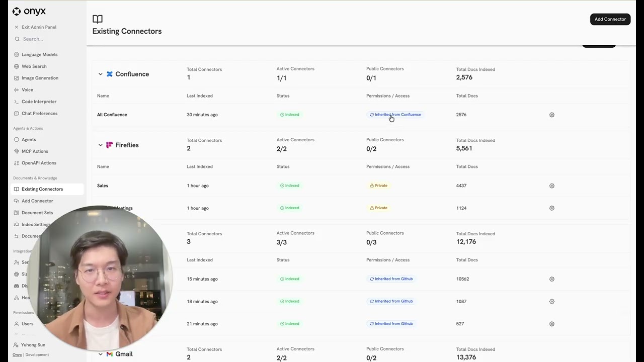Click the Sales connector name
Viewport: 644px width, 362px height.
[103, 186]
